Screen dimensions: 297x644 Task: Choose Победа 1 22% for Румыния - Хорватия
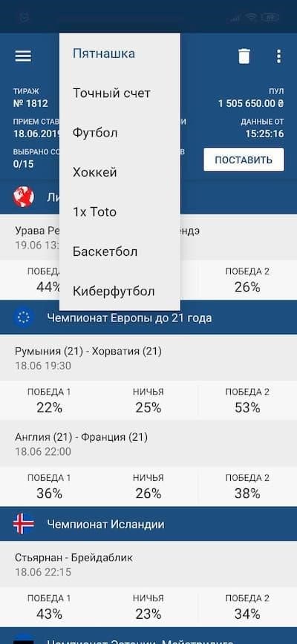pos(49,401)
